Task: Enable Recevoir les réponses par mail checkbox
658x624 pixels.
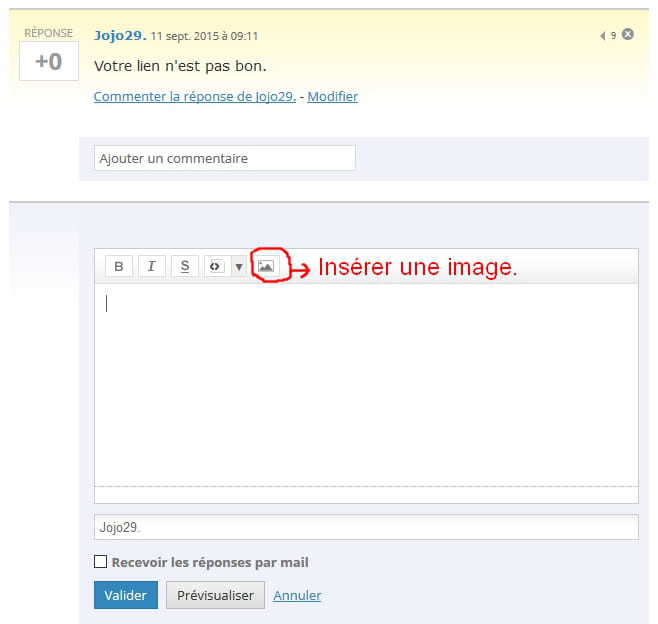Action: (100, 561)
